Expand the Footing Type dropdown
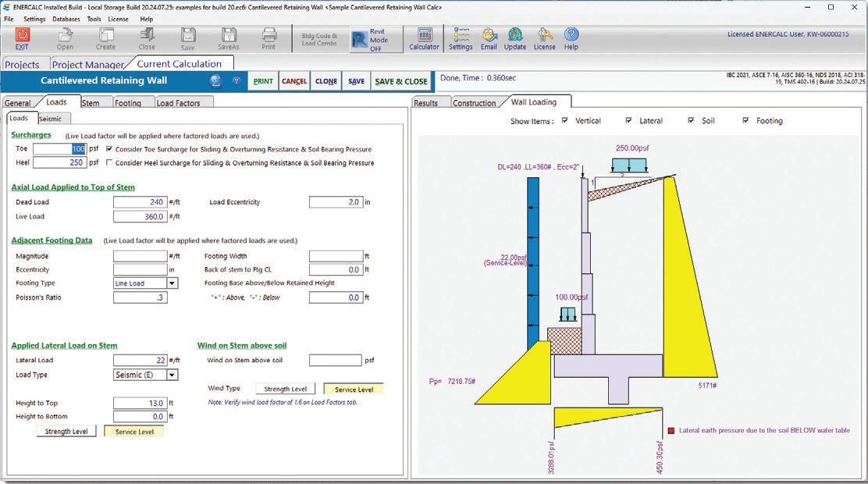The height and width of the screenshot is (484, 868). (x=173, y=283)
